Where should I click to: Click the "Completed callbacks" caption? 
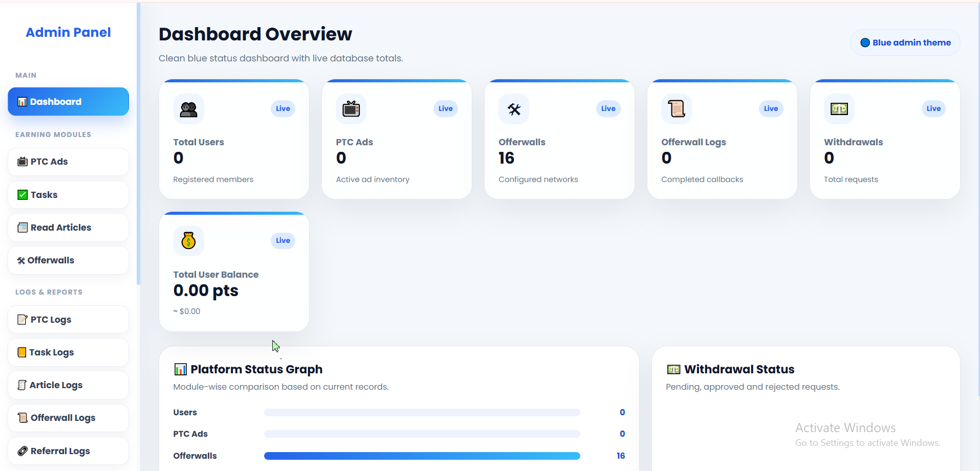[702, 180]
